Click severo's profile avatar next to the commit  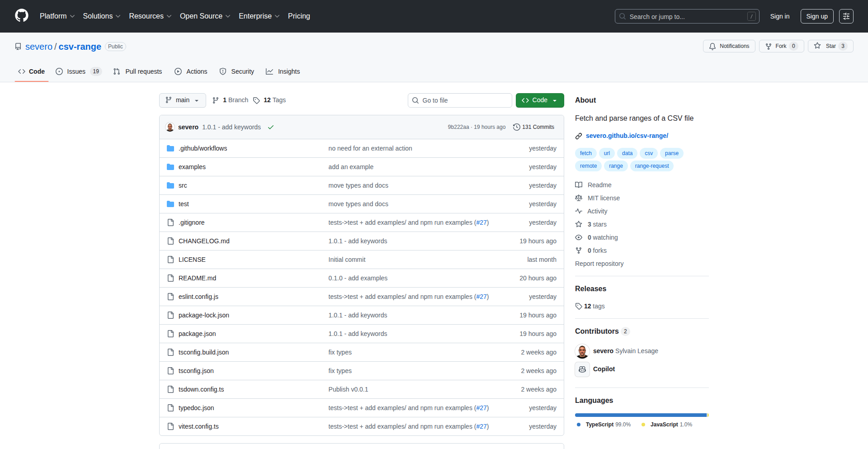coord(170,127)
